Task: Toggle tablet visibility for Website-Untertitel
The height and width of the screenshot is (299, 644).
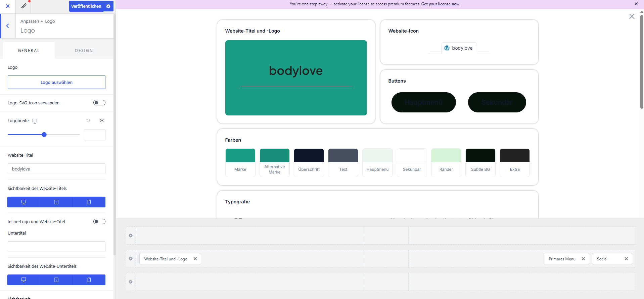Action: pos(56,280)
